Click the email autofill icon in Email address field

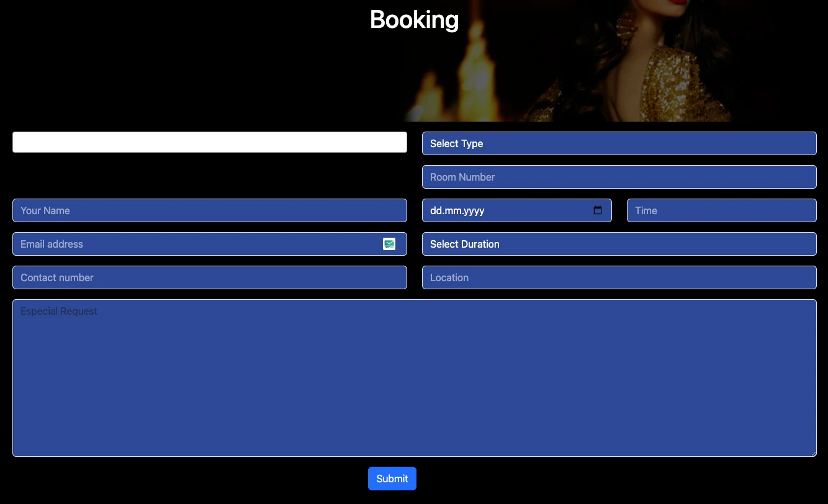coord(389,244)
